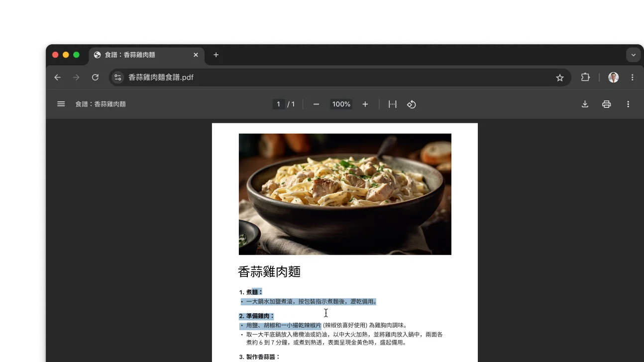
Task: Click the Zoom out icon in PDF toolbar
Action: tap(316, 104)
